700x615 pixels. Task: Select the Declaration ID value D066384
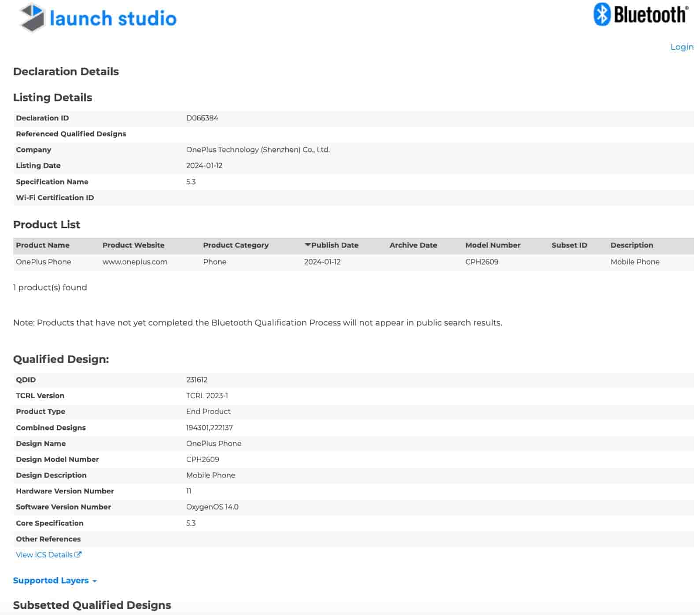[202, 118]
